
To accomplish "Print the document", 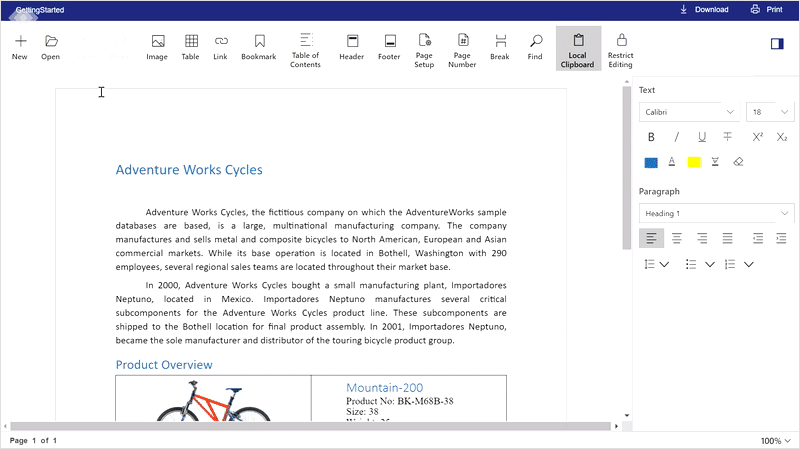I will [x=766, y=10].
